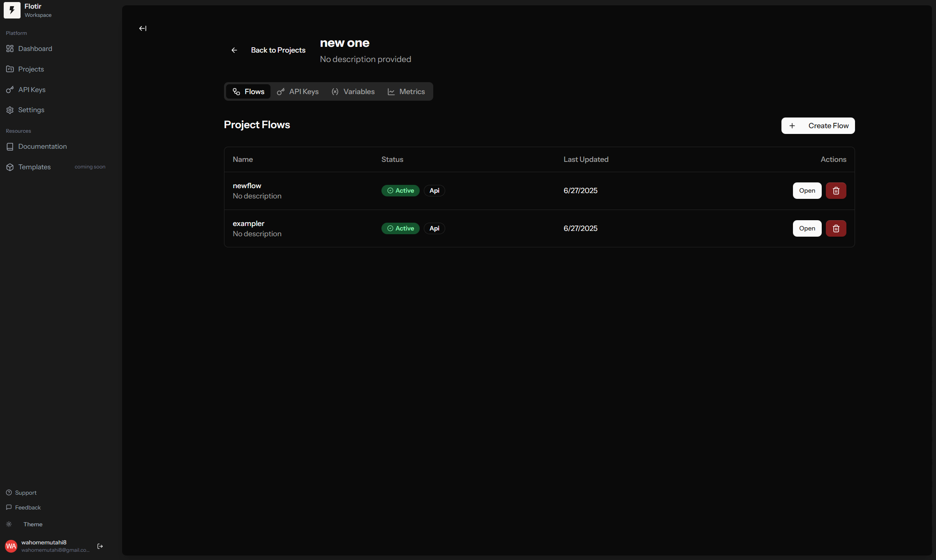Open the newflow flow
This screenshot has height=560, width=936.
807,191
